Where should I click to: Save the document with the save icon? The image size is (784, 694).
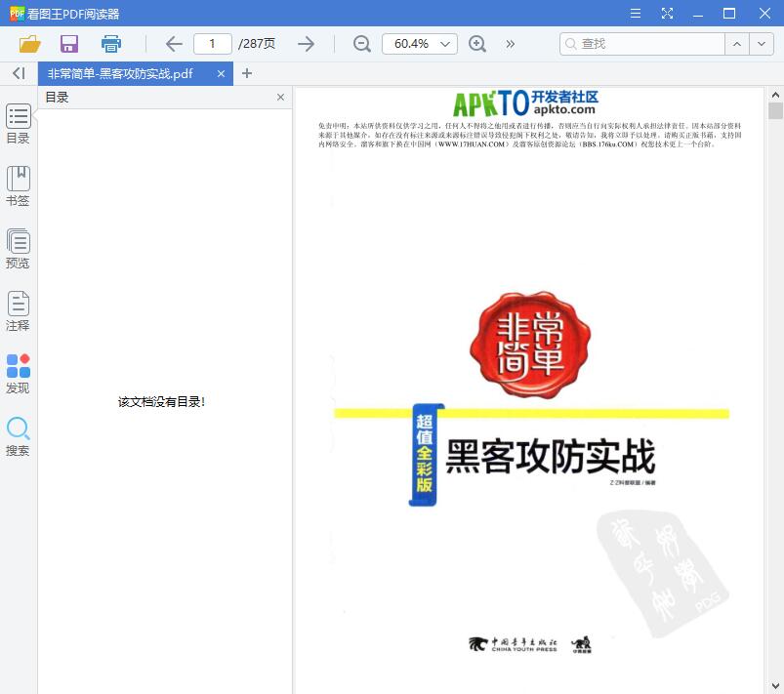pyautogui.click(x=68, y=44)
